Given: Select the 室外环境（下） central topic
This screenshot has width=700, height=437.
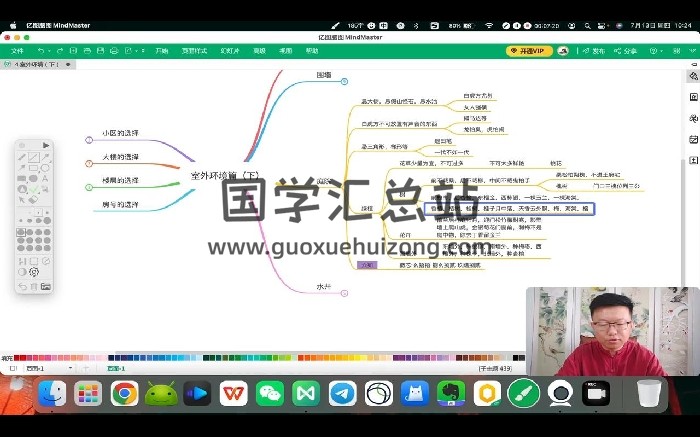Looking at the screenshot, I should 225,175.
